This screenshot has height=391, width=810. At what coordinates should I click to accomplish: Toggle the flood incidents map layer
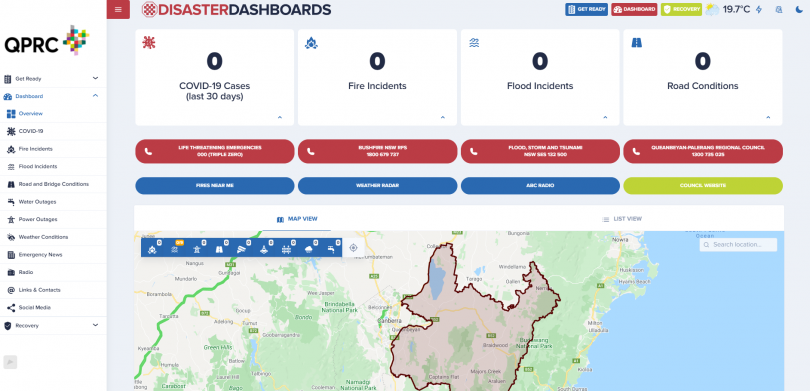tap(175, 248)
